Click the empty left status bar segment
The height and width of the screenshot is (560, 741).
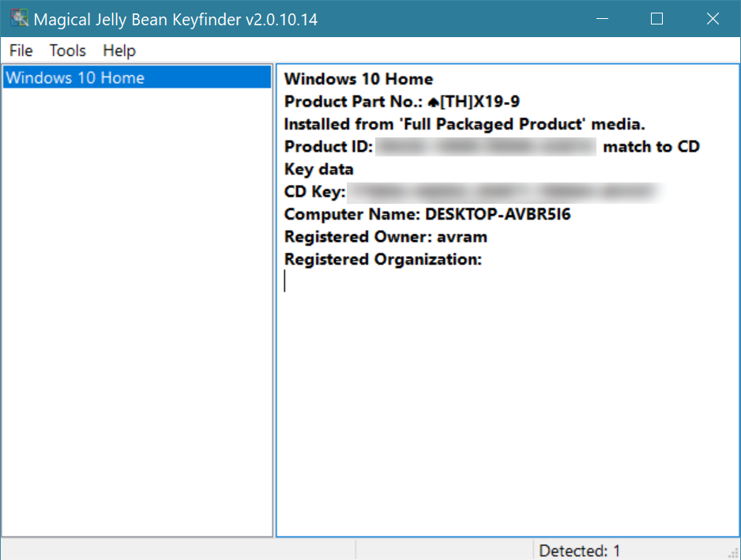(x=178, y=551)
